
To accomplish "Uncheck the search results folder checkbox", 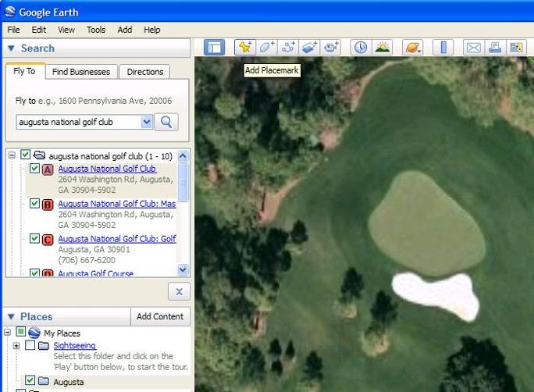I will [25, 155].
